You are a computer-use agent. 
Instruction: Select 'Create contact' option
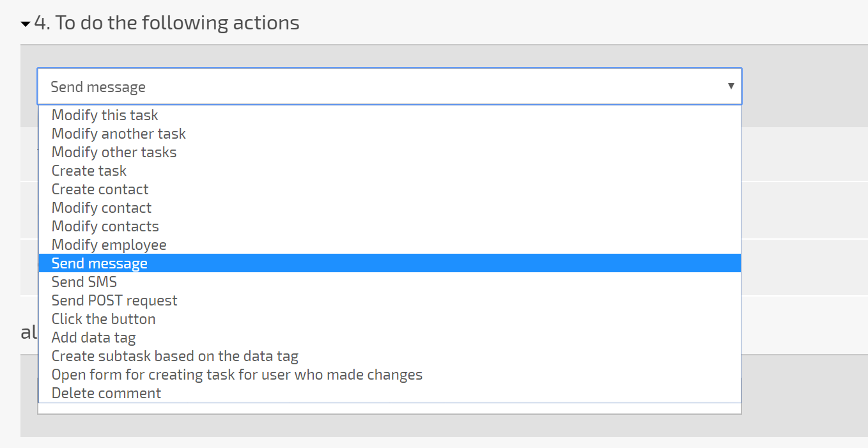click(389, 189)
